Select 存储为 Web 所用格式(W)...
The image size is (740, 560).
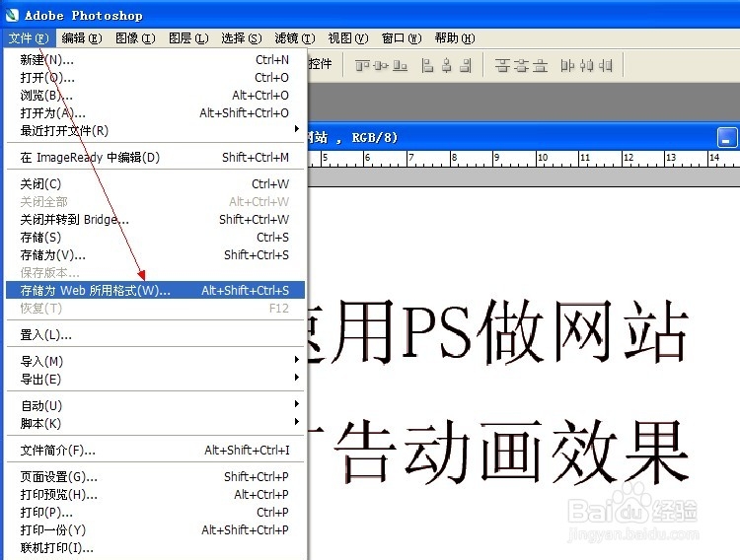155,291
